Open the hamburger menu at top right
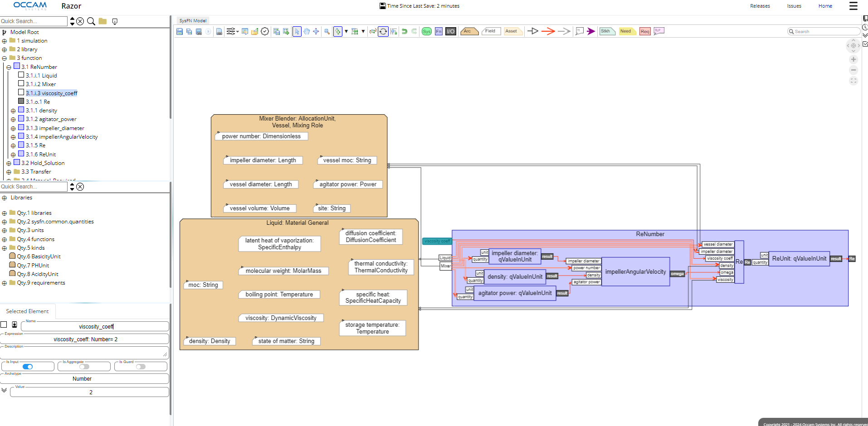 (853, 6)
